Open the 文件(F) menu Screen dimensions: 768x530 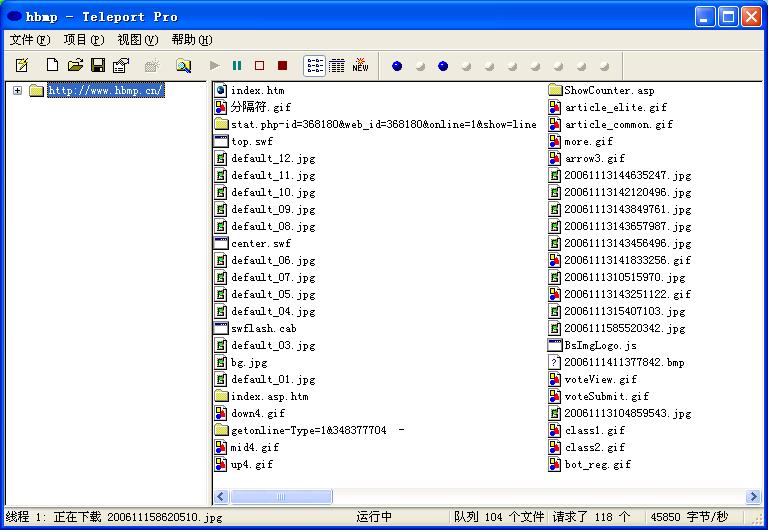click(x=29, y=40)
